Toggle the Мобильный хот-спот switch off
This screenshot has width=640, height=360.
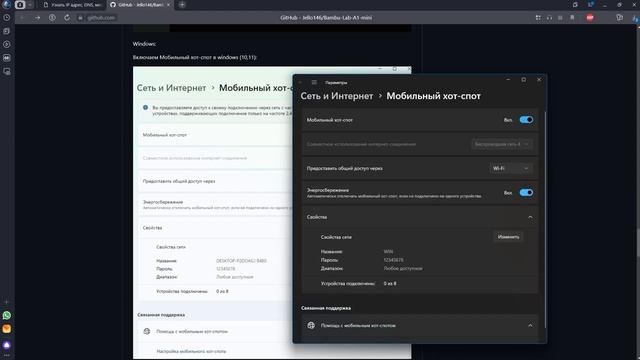[x=526, y=120]
